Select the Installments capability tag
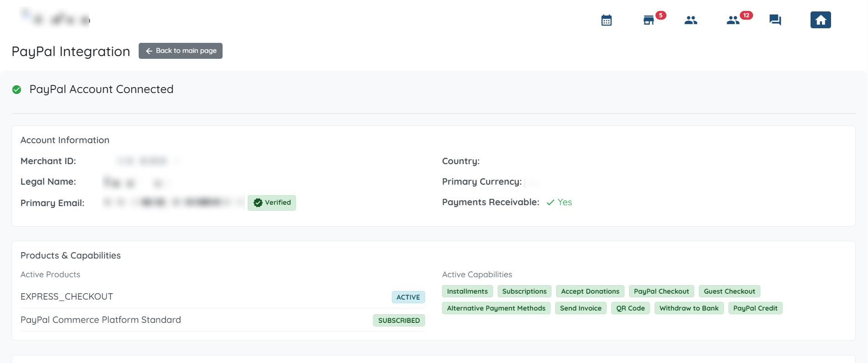The width and height of the screenshot is (868, 363). 467,291
